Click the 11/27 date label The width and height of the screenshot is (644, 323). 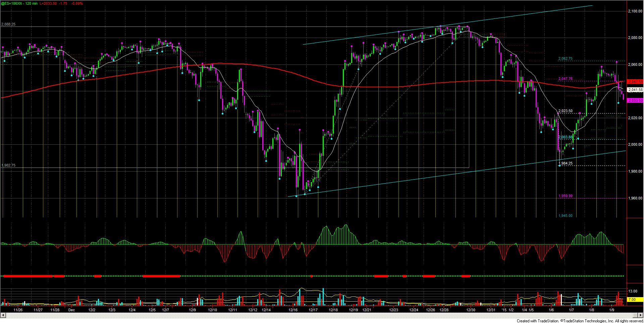(x=38, y=310)
